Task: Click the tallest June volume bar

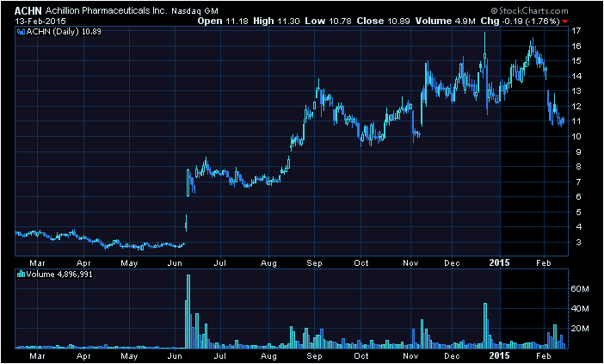Action: click(188, 312)
